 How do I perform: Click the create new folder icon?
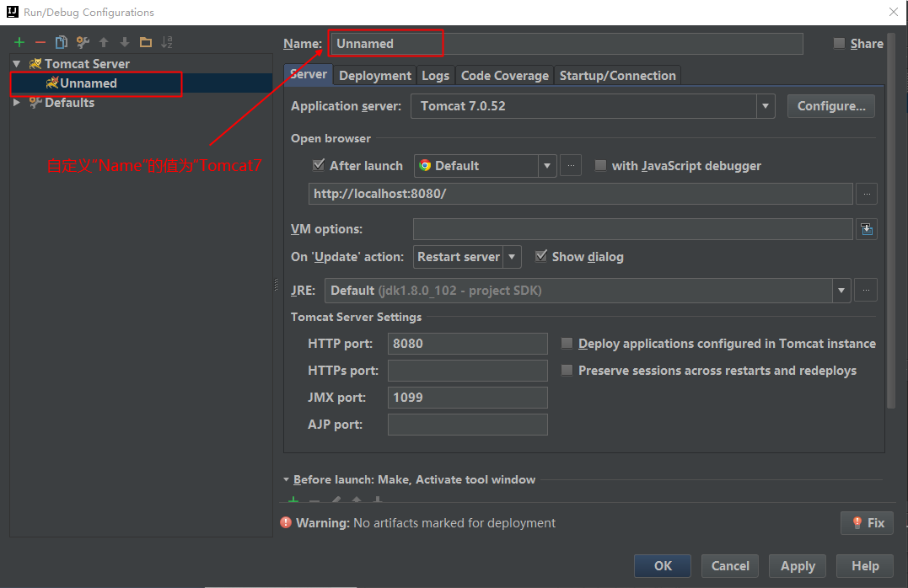146,42
